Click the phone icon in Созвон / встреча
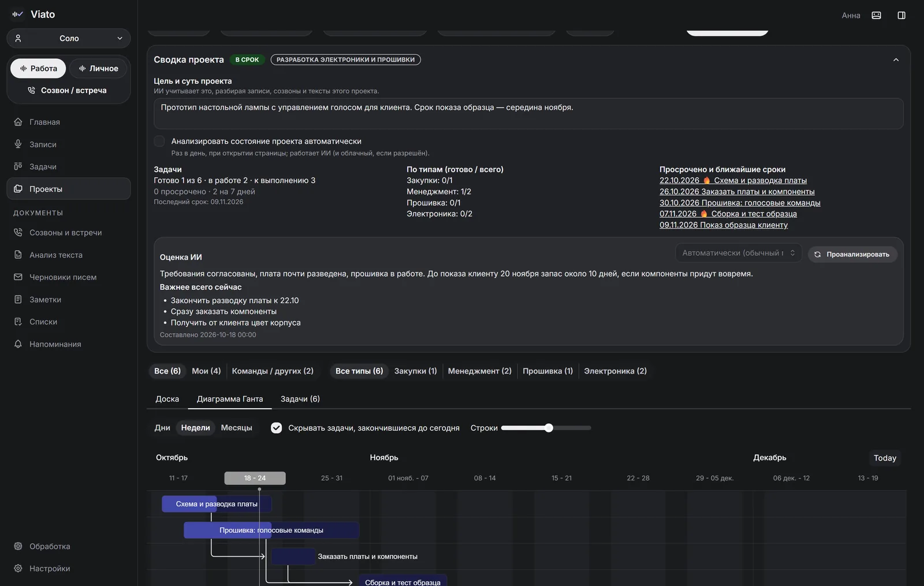 (32, 91)
